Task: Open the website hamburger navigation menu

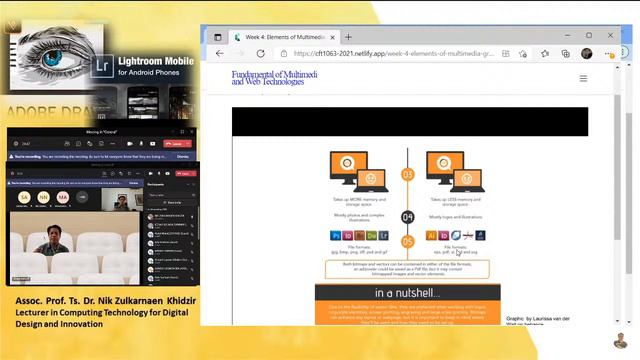Action: coord(583,78)
